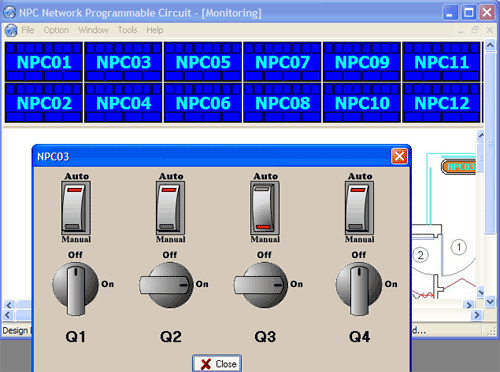Screen dimensions: 500x372
Task: Select the NPC10 device tile
Action: click(x=362, y=103)
